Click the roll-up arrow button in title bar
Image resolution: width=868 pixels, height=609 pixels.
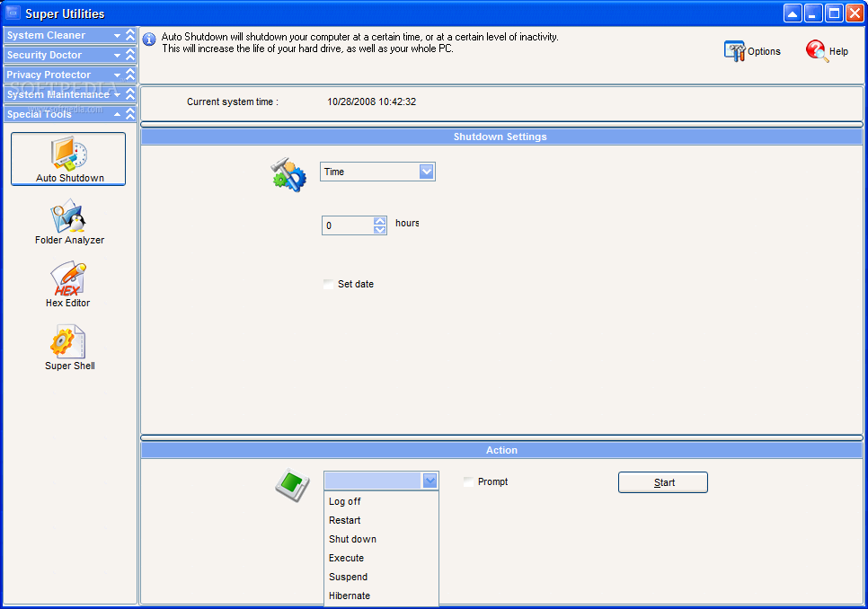[x=793, y=13]
